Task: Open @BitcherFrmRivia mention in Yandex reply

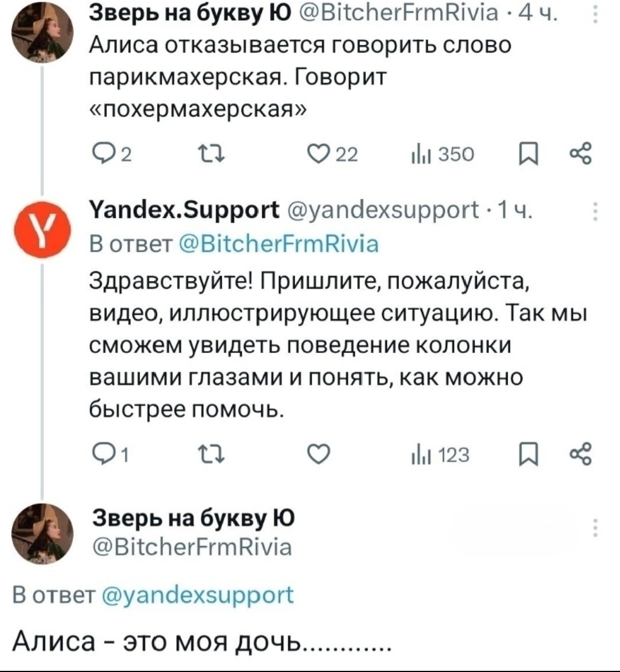Action: click(x=278, y=244)
